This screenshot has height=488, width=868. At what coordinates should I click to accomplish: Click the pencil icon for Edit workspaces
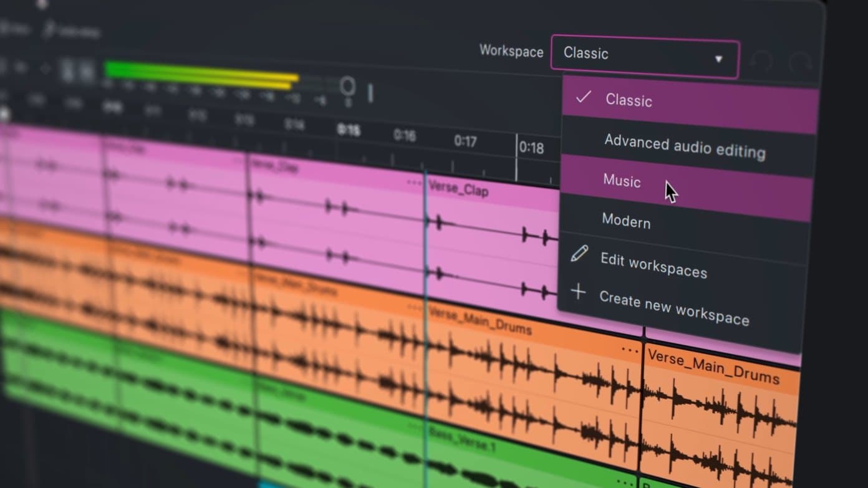tap(579, 253)
